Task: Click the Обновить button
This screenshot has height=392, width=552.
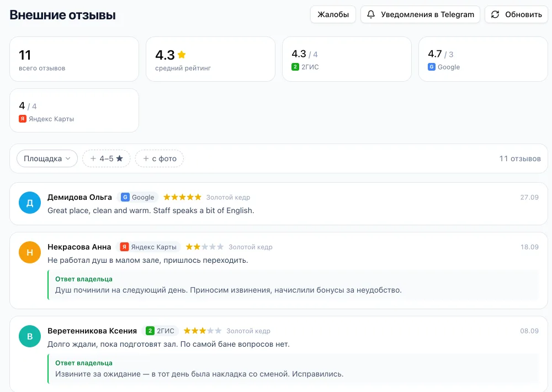Action: coord(516,14)
